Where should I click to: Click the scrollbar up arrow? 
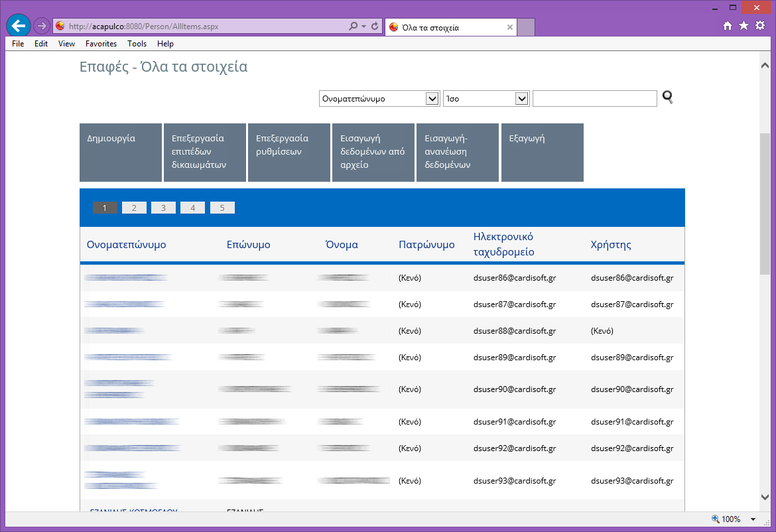point(765,66)
